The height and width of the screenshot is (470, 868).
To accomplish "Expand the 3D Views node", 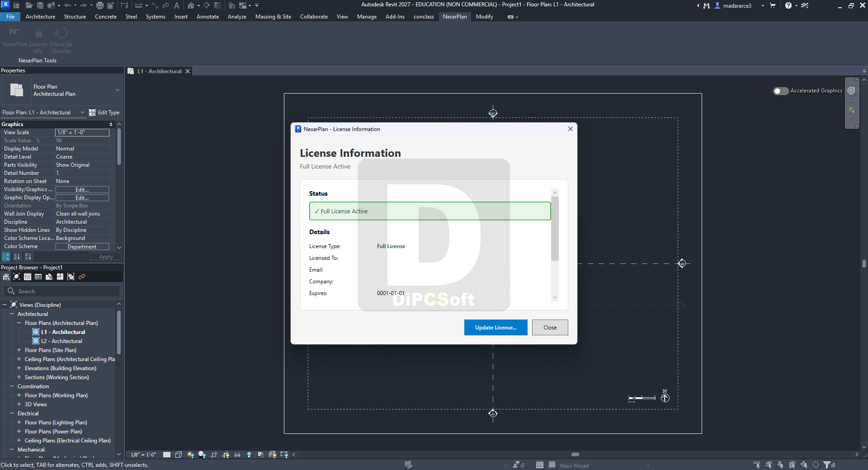I will tap(19, 404).
